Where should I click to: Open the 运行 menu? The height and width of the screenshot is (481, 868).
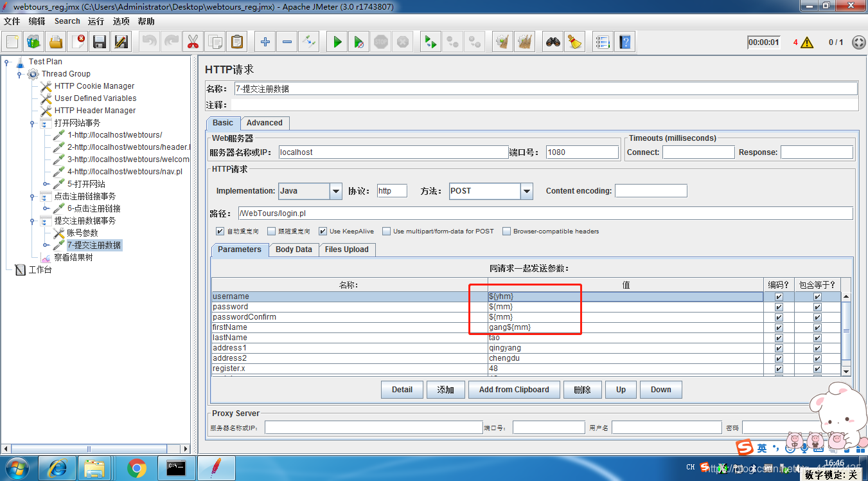point(96,21)
